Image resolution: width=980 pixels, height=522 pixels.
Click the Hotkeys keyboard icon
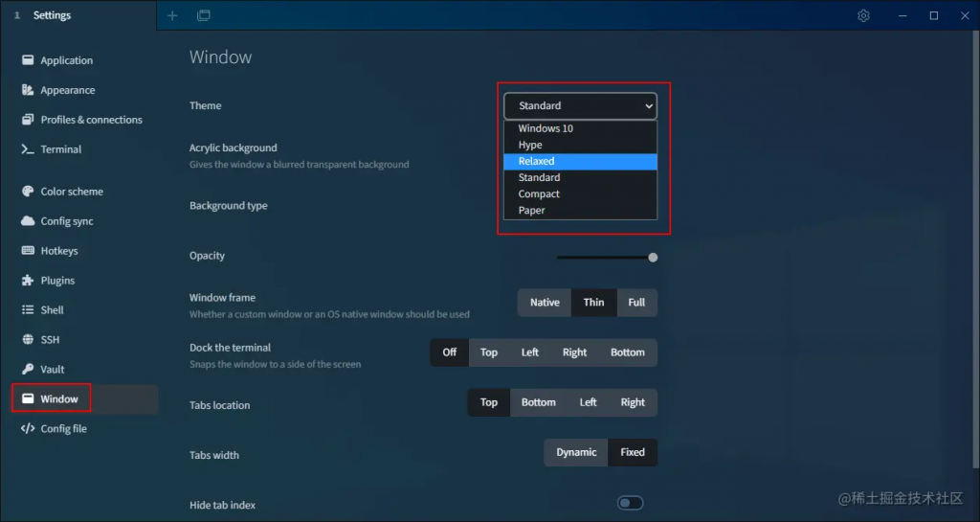[28, 251]
